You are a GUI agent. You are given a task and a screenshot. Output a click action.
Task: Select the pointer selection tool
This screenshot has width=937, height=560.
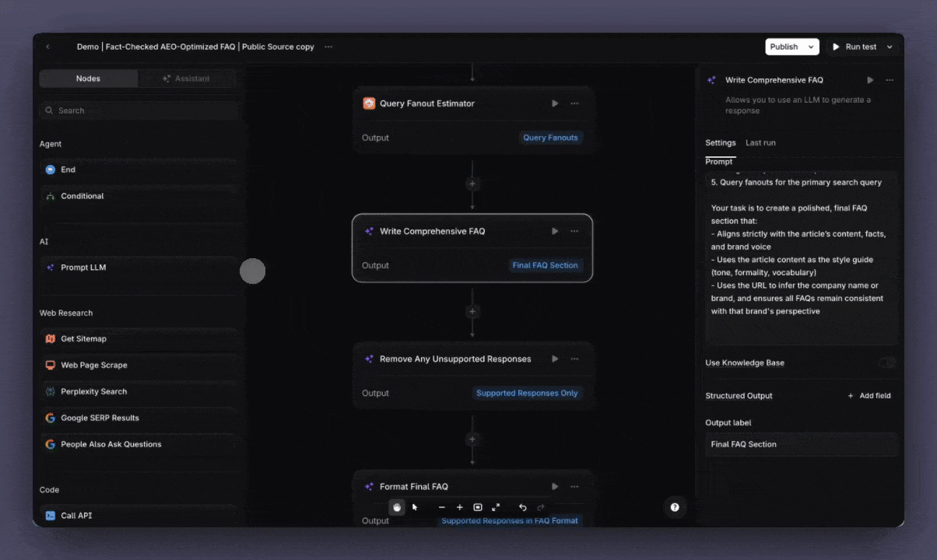(x=415, y=507)
